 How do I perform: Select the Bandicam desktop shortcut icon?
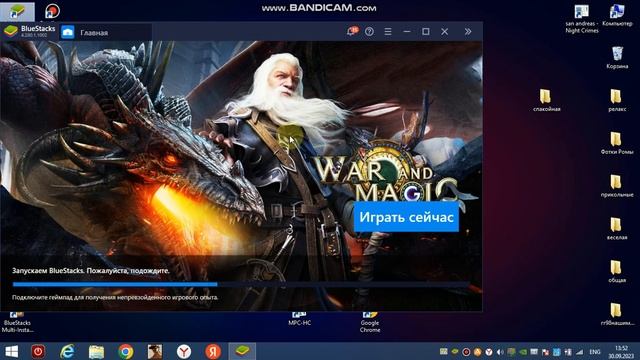[52, 11]
